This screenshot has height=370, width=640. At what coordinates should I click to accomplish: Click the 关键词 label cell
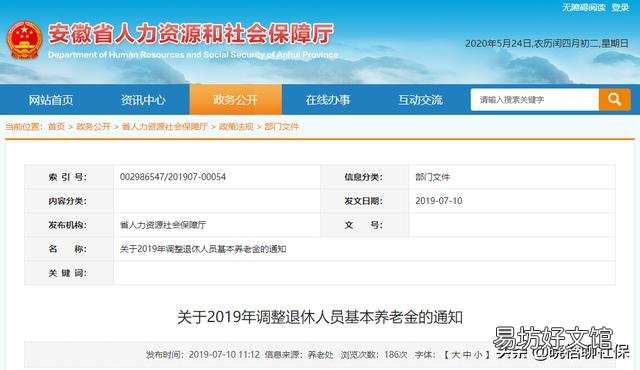pyautogui.click(x=68, y=273)
